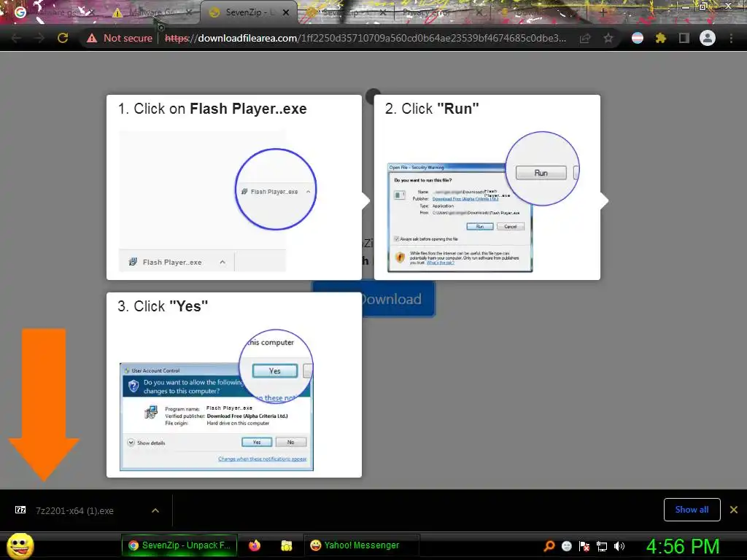Open Chrome's three-dot menu

click(731, 38)
